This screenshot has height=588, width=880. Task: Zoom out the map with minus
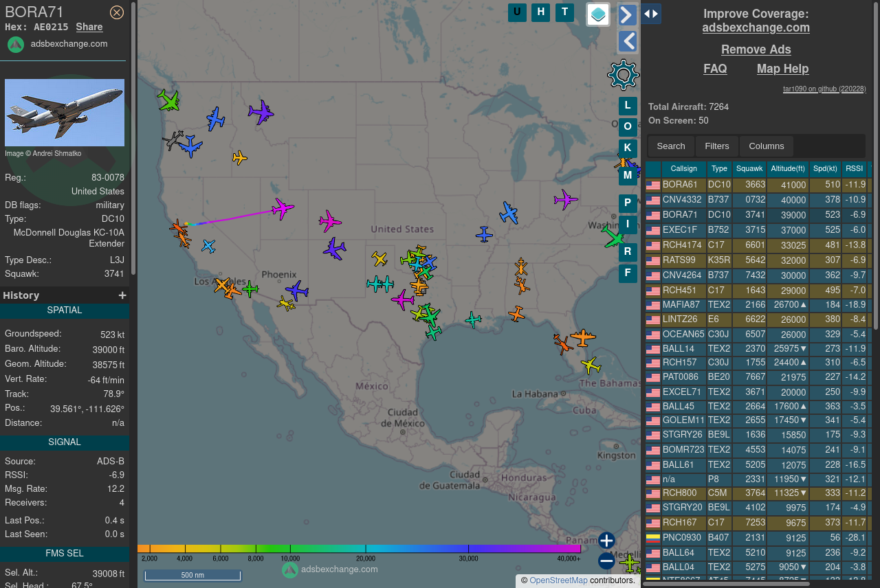click(606, 561)
